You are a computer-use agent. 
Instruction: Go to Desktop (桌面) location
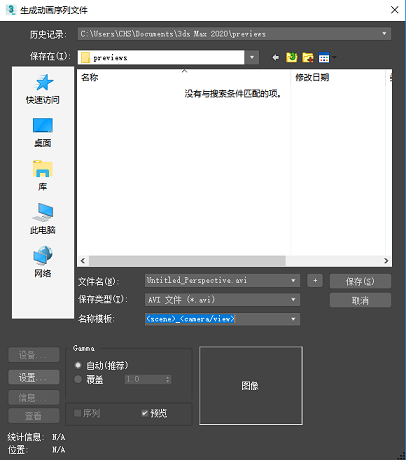pos(43,132)
